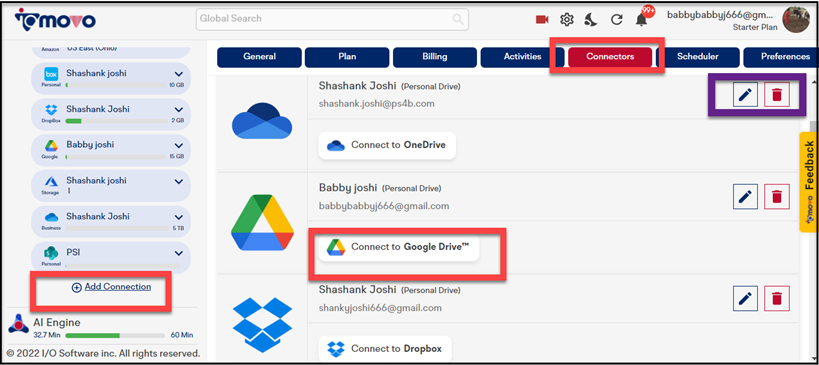Delete the Dropbox shankyjoshi666 connection

777,298
